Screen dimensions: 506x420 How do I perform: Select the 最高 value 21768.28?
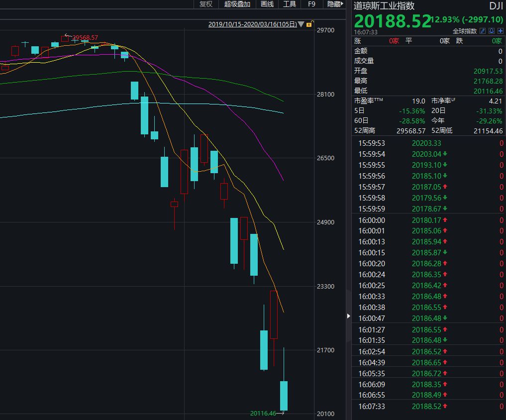[488, 81]
